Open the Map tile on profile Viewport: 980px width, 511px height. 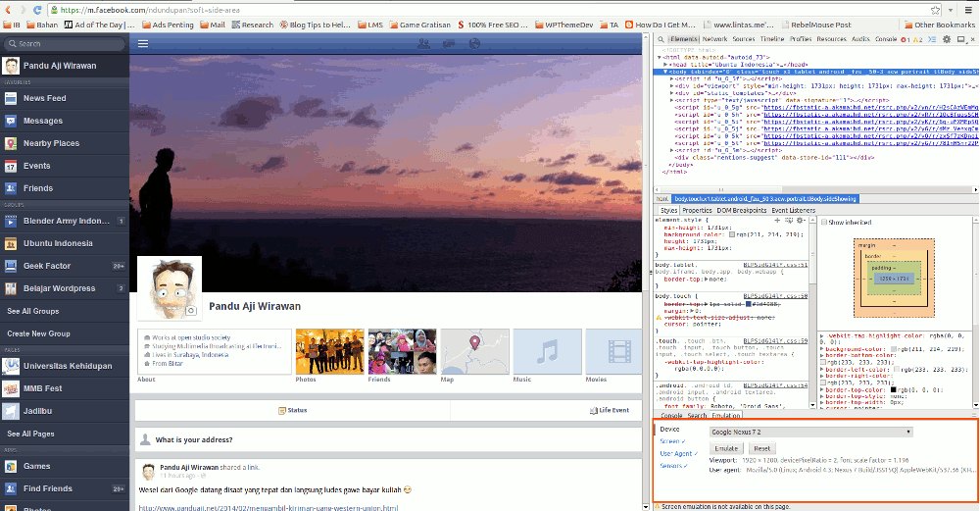[475, 351]
